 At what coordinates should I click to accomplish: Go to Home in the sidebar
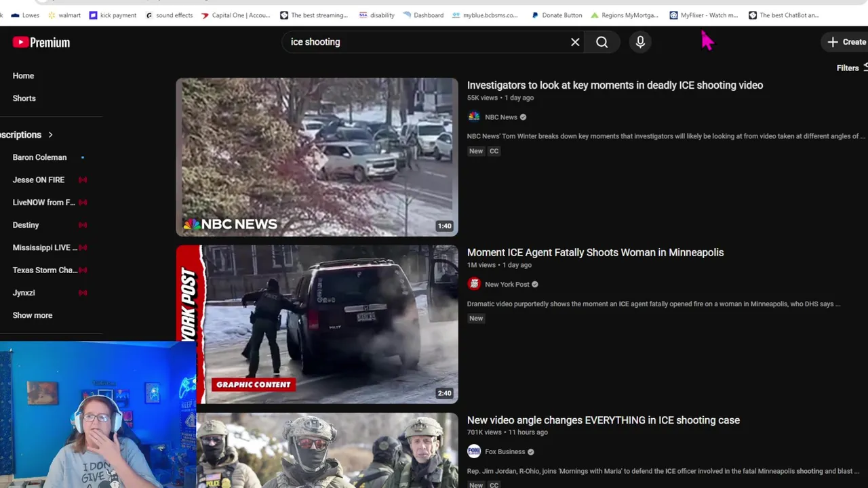(x=23, y=76)
